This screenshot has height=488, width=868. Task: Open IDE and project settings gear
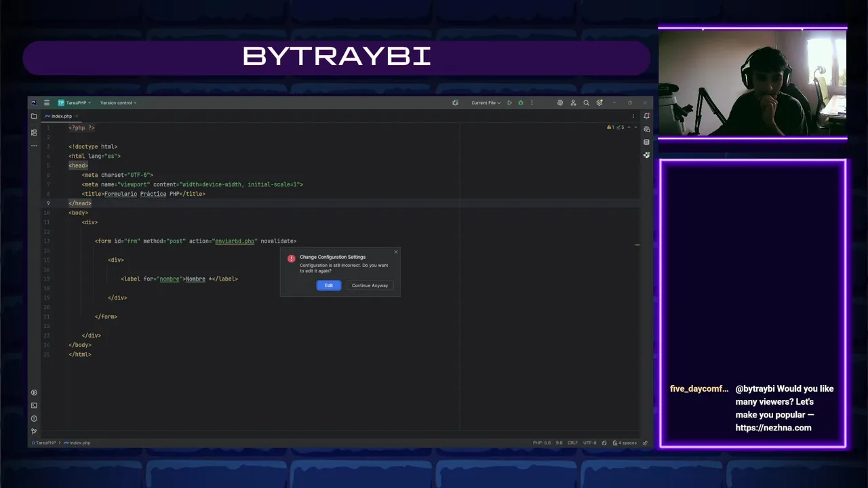pos(599,103)
